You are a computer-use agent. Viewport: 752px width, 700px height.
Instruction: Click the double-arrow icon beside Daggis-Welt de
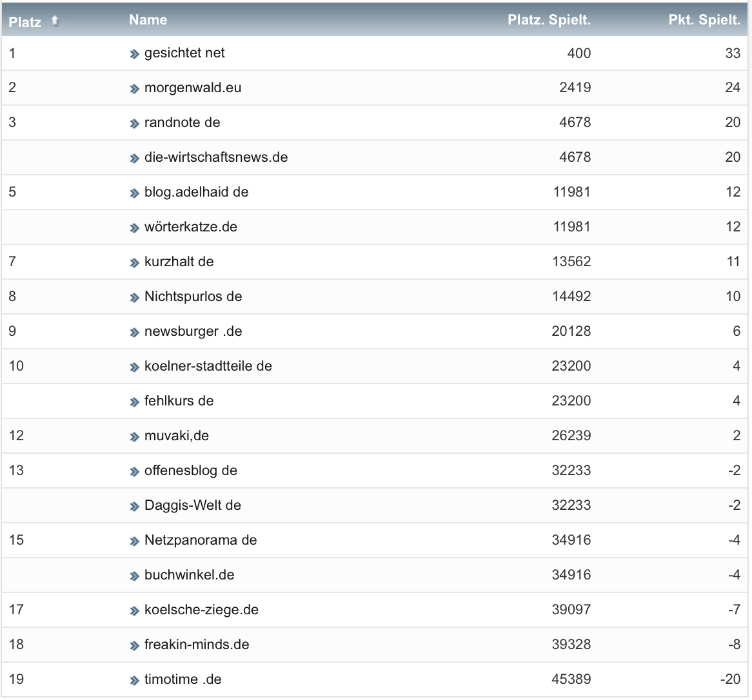point(134,506)
